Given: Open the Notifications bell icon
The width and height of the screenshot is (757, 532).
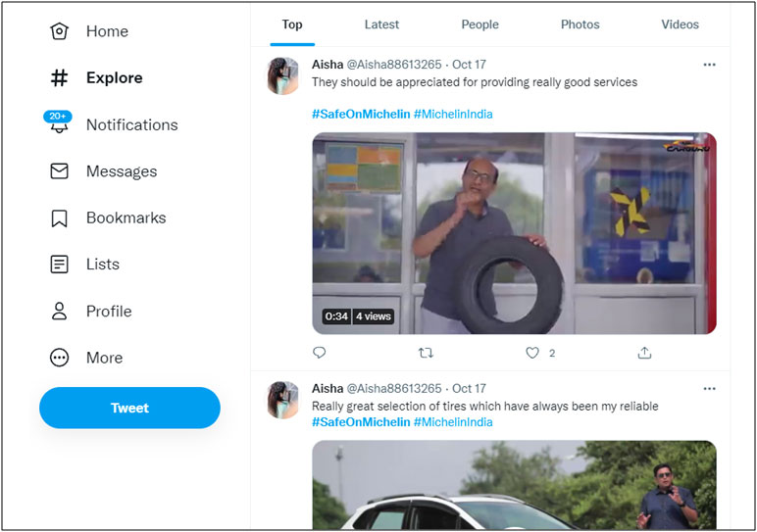Looking at the screenshot, I should (60, 126).
